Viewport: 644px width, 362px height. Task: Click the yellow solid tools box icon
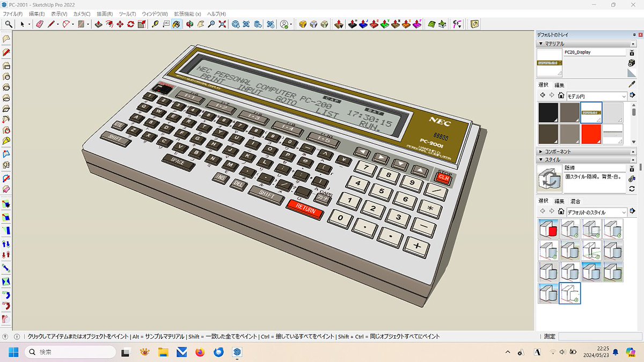(303, 24)
